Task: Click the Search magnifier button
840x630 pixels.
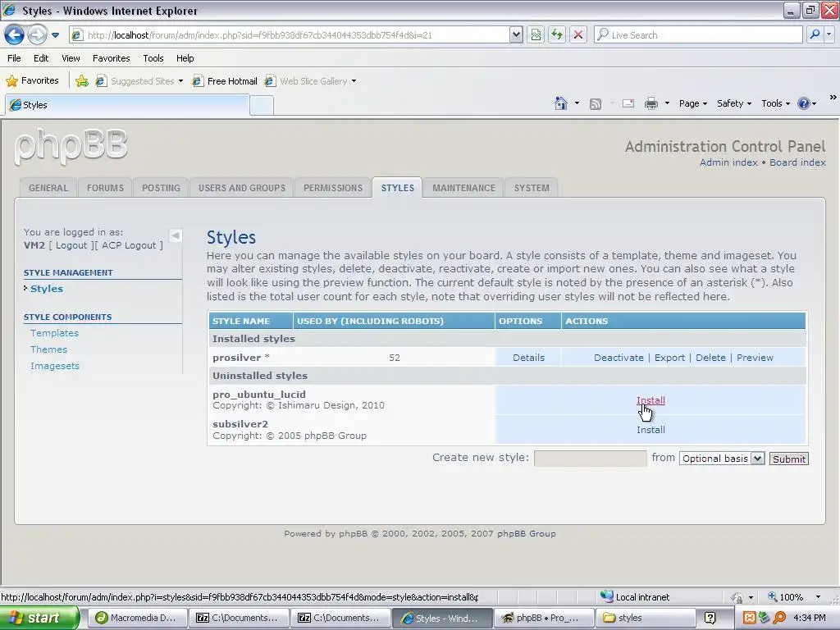Action: [815, 34]
